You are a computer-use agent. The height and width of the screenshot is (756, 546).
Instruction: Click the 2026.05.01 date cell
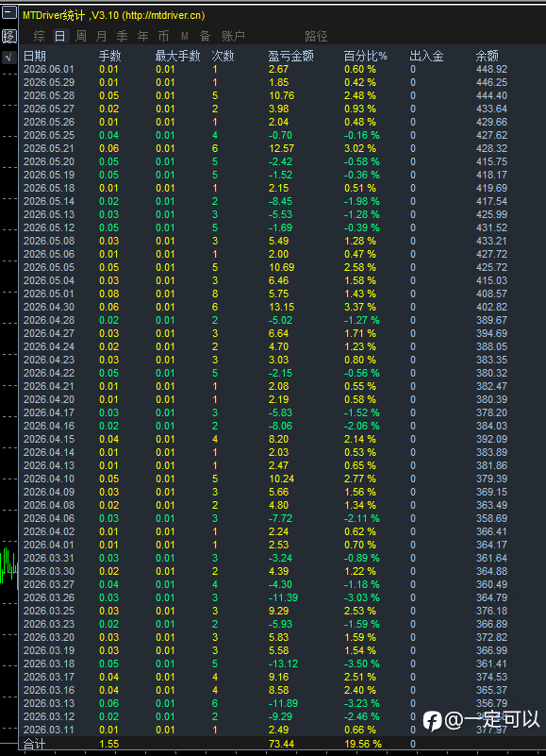coord(49,294)
